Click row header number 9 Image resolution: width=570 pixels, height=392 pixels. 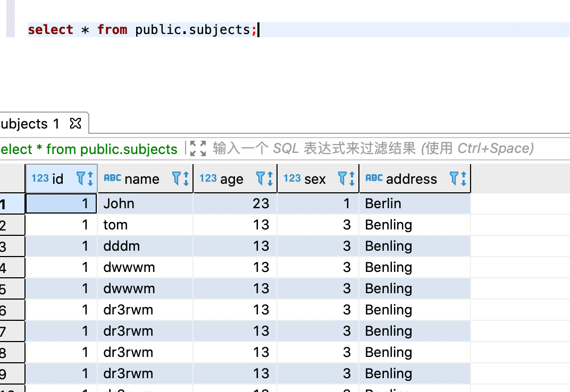pyautogui.click(x=12, y=374)
